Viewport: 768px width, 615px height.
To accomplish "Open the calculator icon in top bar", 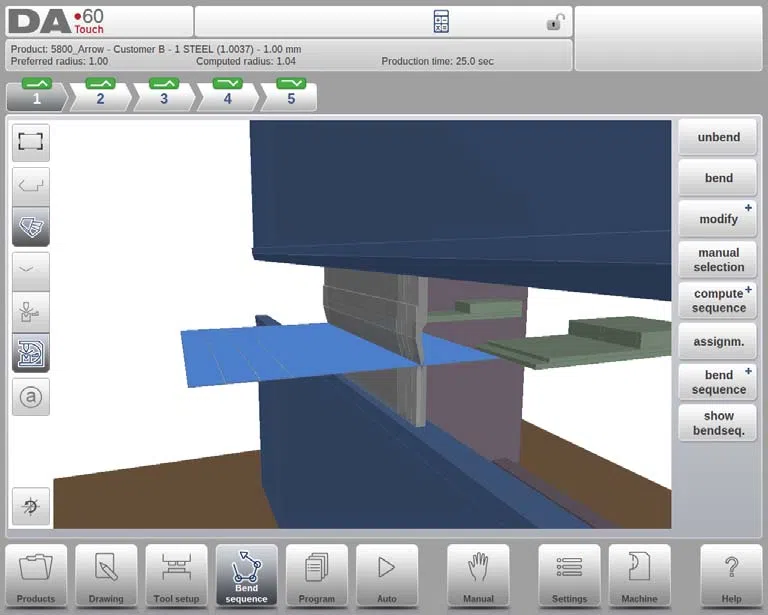I will pyautogui.click(x=441, y=22).
